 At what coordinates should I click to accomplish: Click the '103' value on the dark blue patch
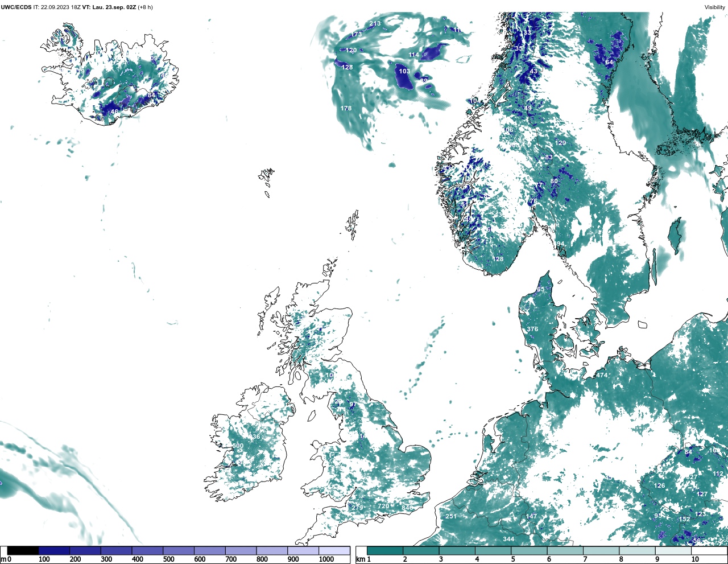404,72
